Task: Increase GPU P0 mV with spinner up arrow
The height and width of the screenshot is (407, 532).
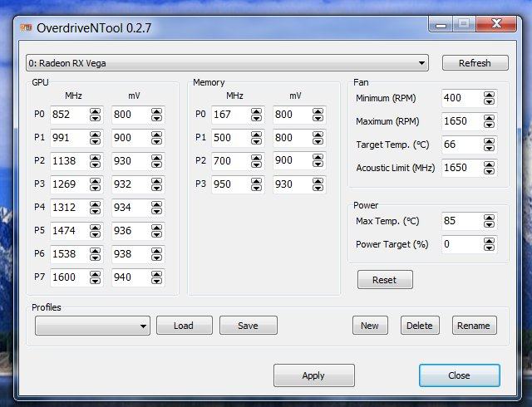Action: click(156, 111)
